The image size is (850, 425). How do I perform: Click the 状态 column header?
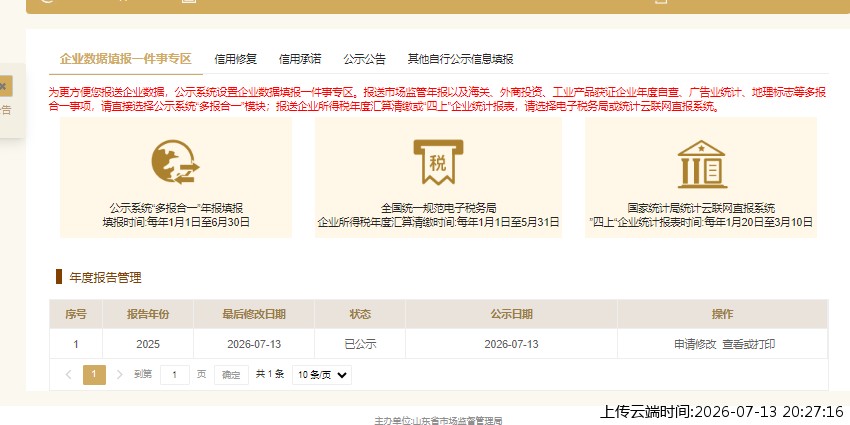point(360,314)
